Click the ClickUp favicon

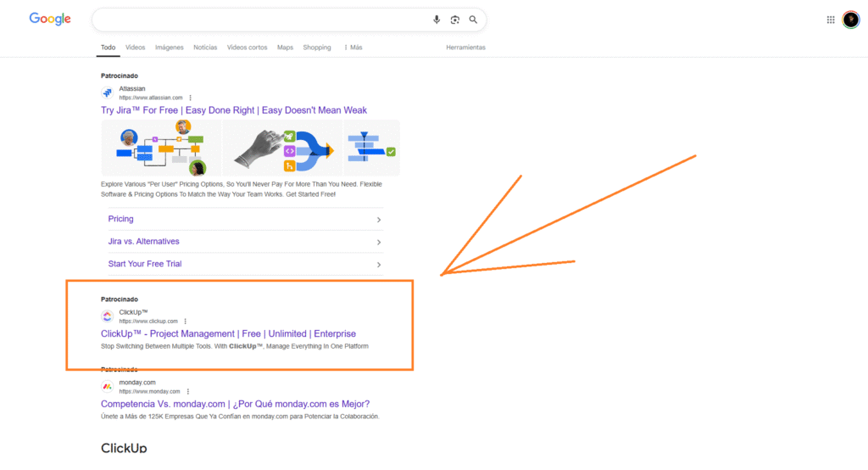click(108, 316)
